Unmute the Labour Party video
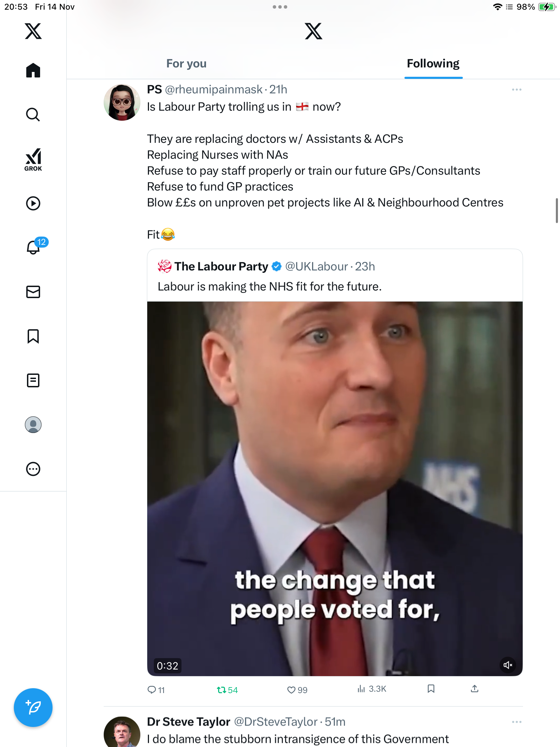The height and width of the screenshot is (747, 560). point(508,665)
